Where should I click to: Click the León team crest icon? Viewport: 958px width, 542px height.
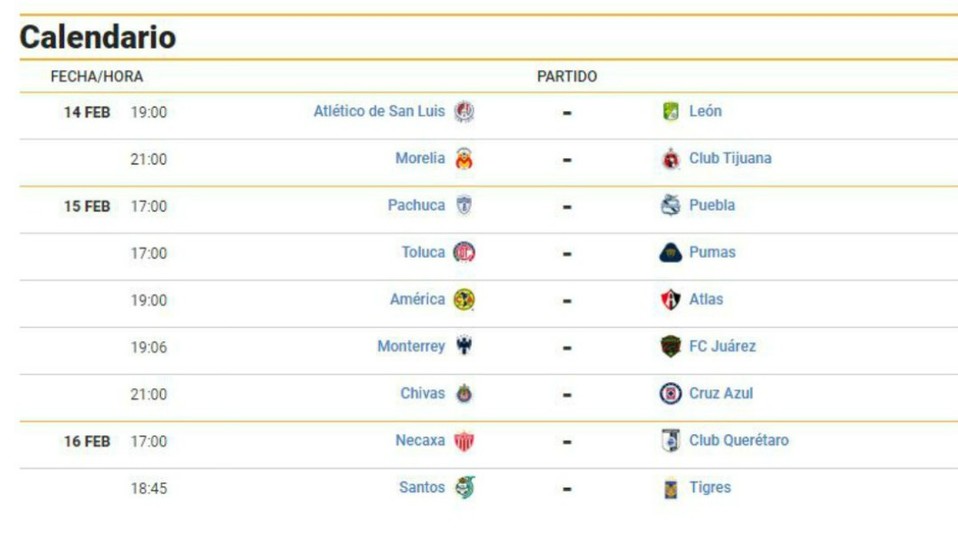tap(671, 112)
